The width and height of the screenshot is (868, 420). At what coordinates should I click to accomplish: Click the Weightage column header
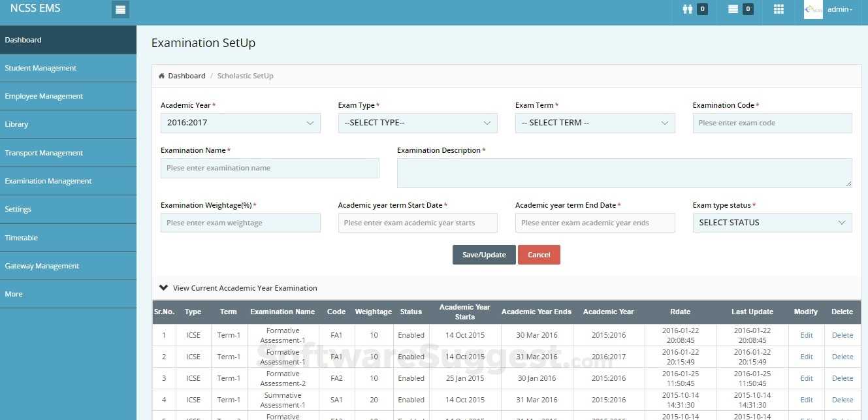pyautogui.click(x=374, y=312)
